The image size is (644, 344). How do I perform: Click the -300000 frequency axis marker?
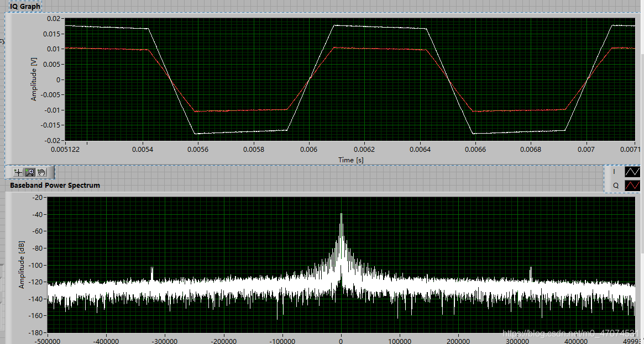pos(165,341)
